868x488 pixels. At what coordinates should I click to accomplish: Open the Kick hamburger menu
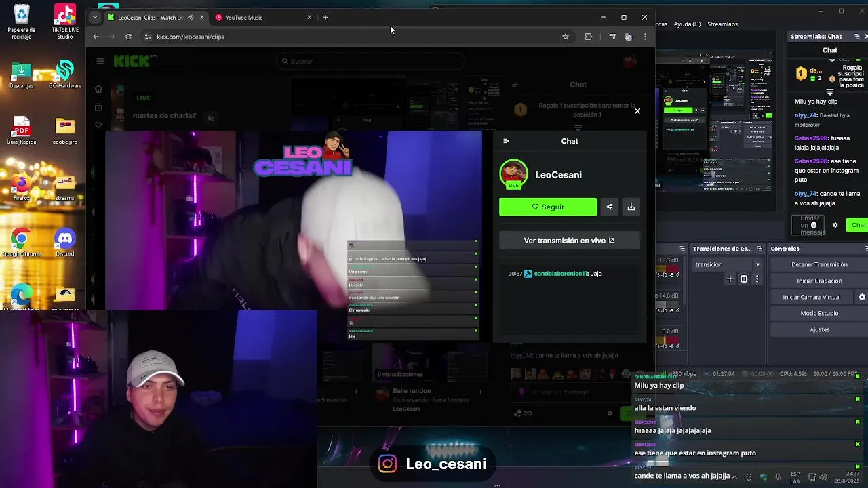(100, 61)
